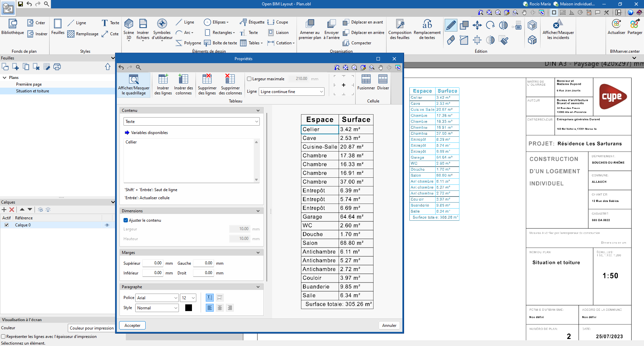This screenshot has width=644, height=346.
Task: Click Supprimer des lignes icon
Action: pos(207,79)
